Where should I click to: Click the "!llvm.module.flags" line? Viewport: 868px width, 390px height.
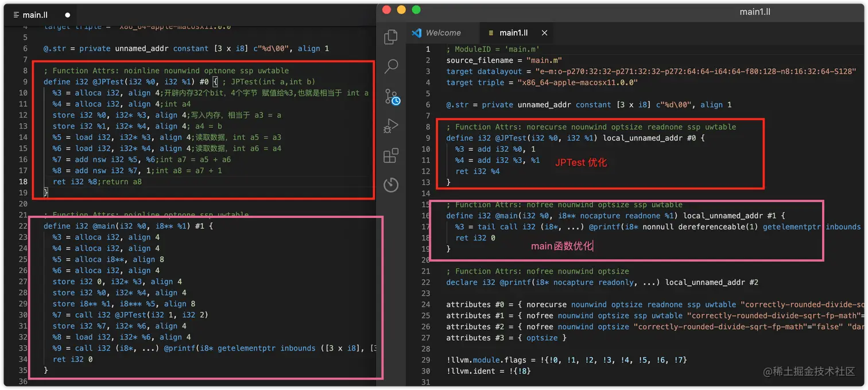pos(567,360)
